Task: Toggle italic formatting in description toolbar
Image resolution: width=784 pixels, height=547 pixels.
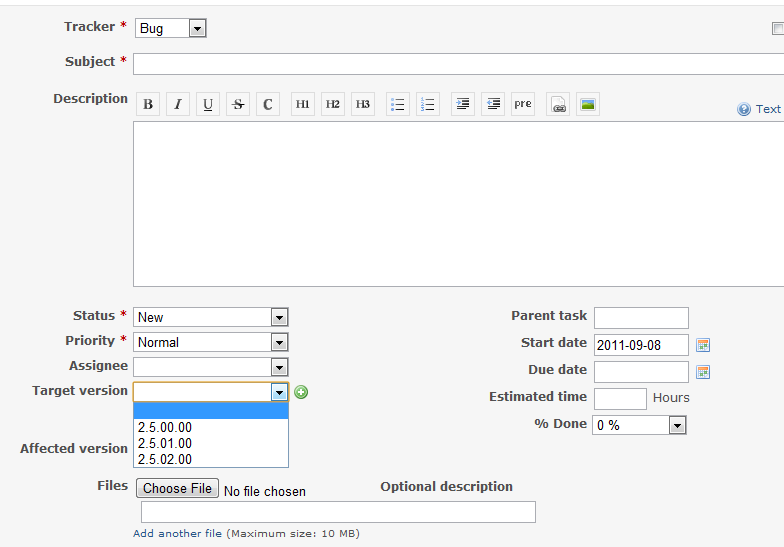Action: pos(178,104)
